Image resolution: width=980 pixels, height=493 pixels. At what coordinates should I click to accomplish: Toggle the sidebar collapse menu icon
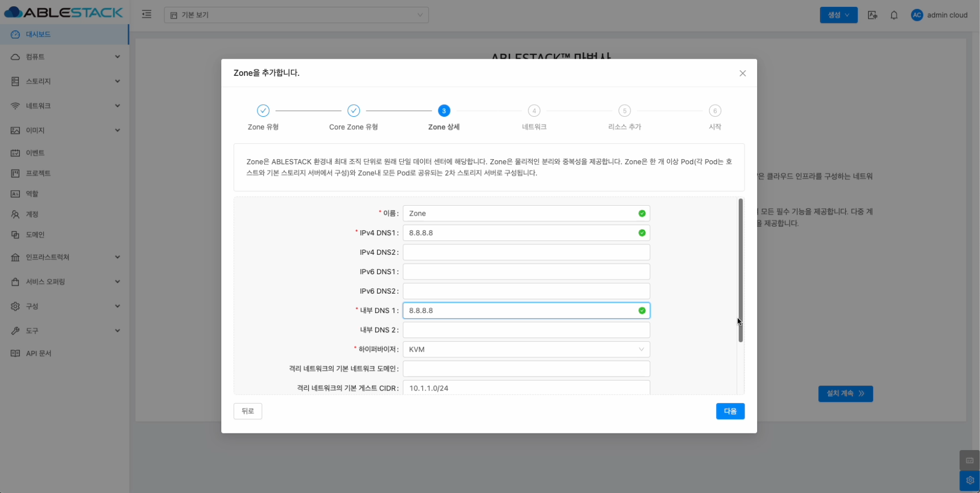point(147,15)
